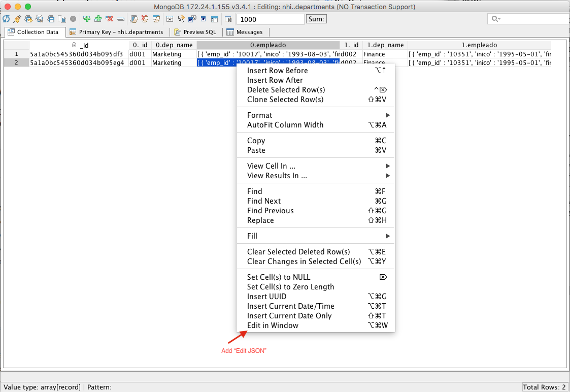Click the 0._id column header
Image resolution: width=570 pixels, height=392 pixels.
click(x=140, y=45)
